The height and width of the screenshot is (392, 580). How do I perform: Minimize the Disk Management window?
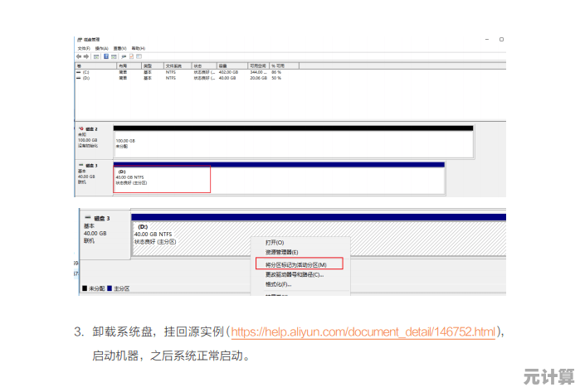[x=487, y=39]
